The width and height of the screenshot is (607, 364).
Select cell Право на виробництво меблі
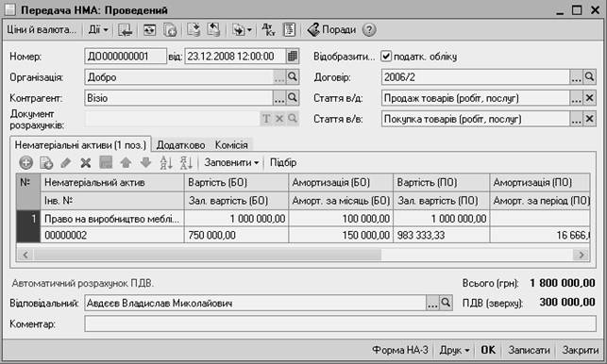[x=112, y=219]
